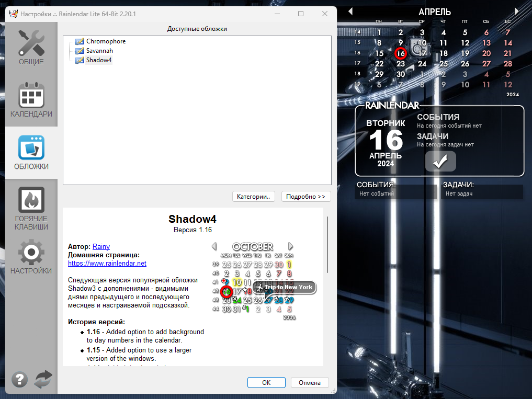Click the refresh arrows icon

(43, 379)
